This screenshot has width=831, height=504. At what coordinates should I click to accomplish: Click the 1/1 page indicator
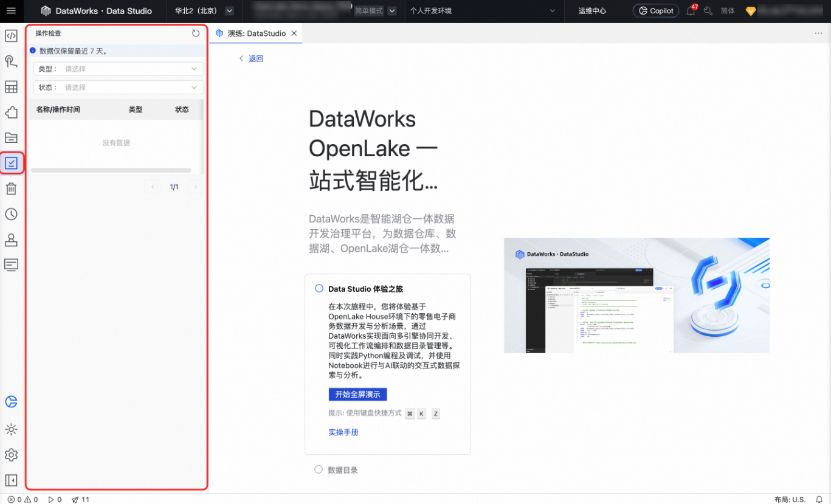point(174,187)
